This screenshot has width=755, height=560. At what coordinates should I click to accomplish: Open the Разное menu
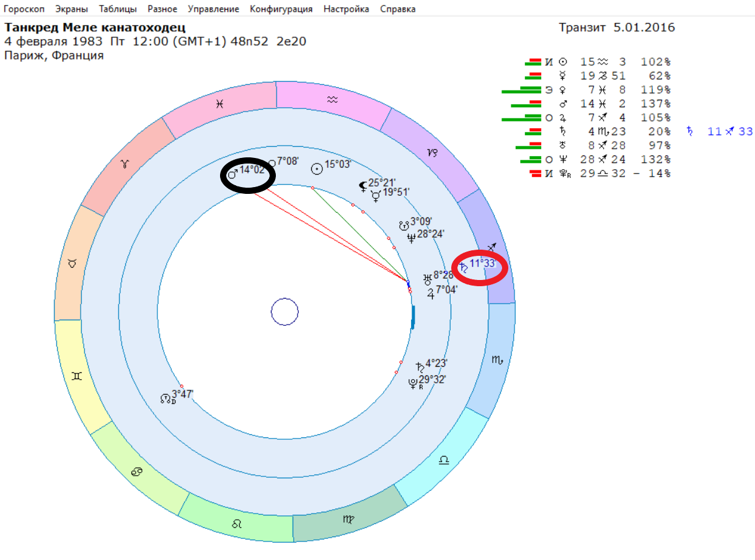pos(162,9)
